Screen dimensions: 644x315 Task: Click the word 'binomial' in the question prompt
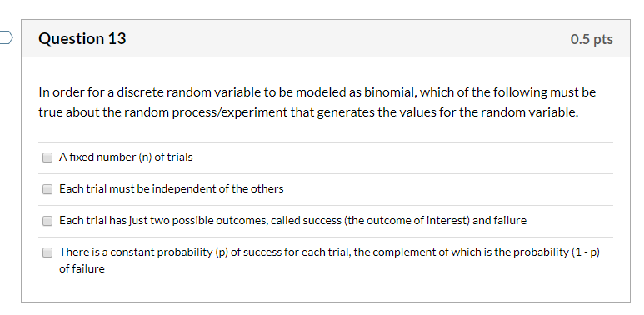390,92
